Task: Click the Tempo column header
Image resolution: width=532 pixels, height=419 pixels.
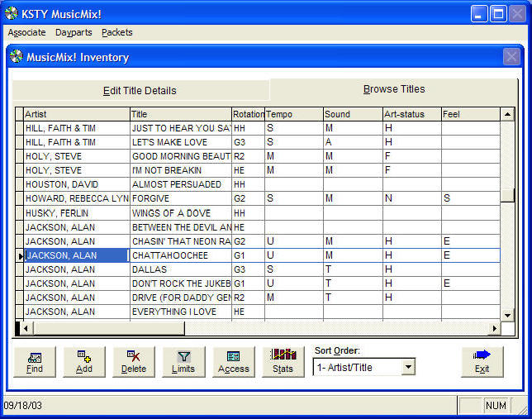Action: click(x=294, y=114)
